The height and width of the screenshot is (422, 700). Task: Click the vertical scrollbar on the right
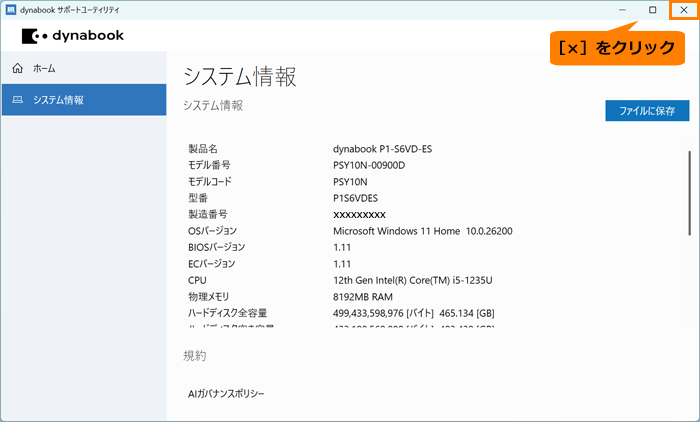(688, 190)
